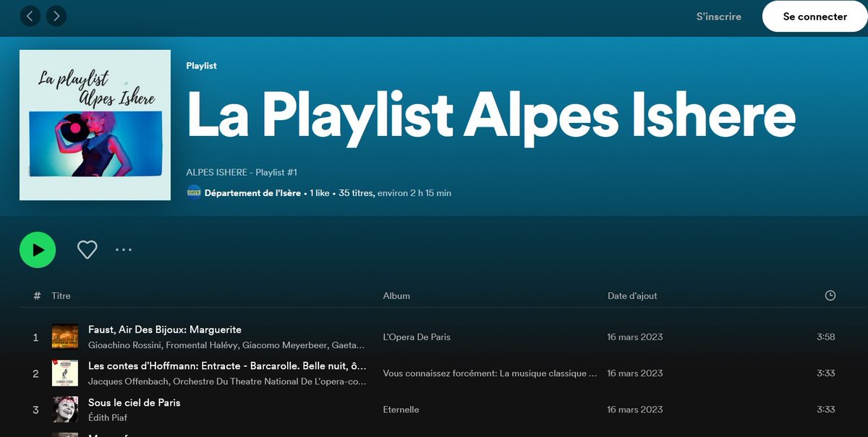Navigate back using the left arrow
Viewport: 868px width, 437px height.
coord(30,15)
